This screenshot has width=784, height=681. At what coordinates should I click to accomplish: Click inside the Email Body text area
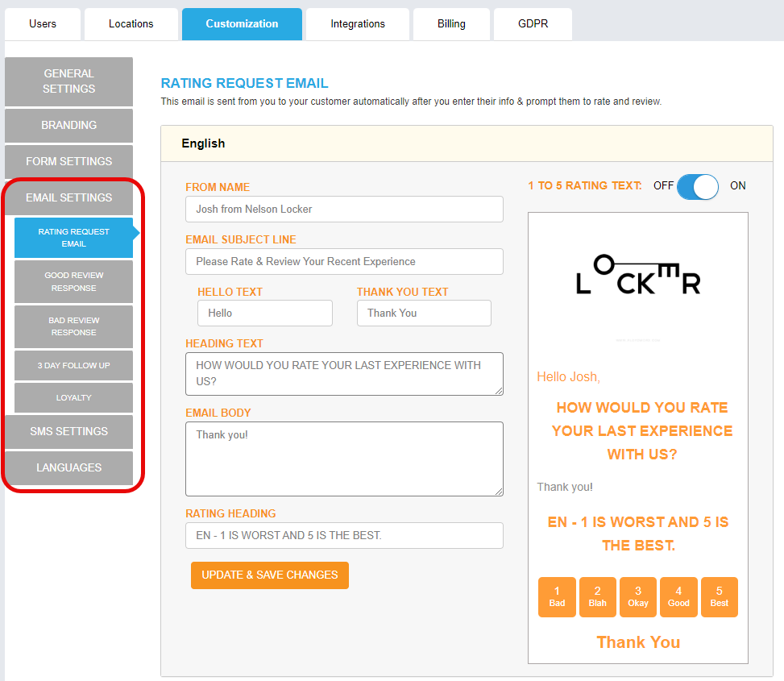pos(344,459)
